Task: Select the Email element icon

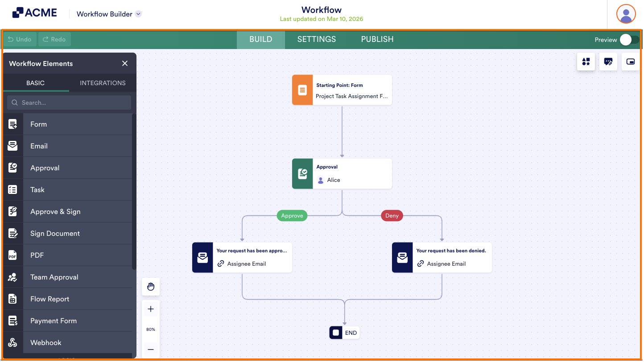Action: [13, 146]
